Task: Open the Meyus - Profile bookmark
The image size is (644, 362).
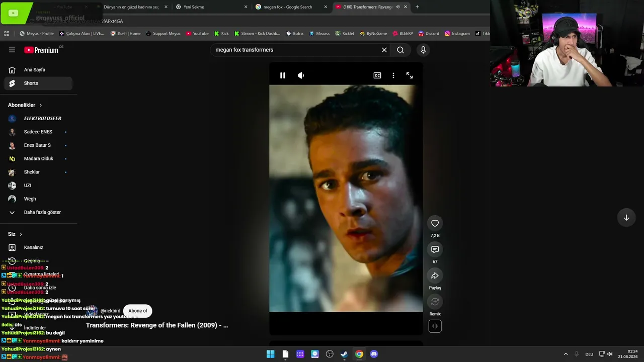Action: pos(36,34)
